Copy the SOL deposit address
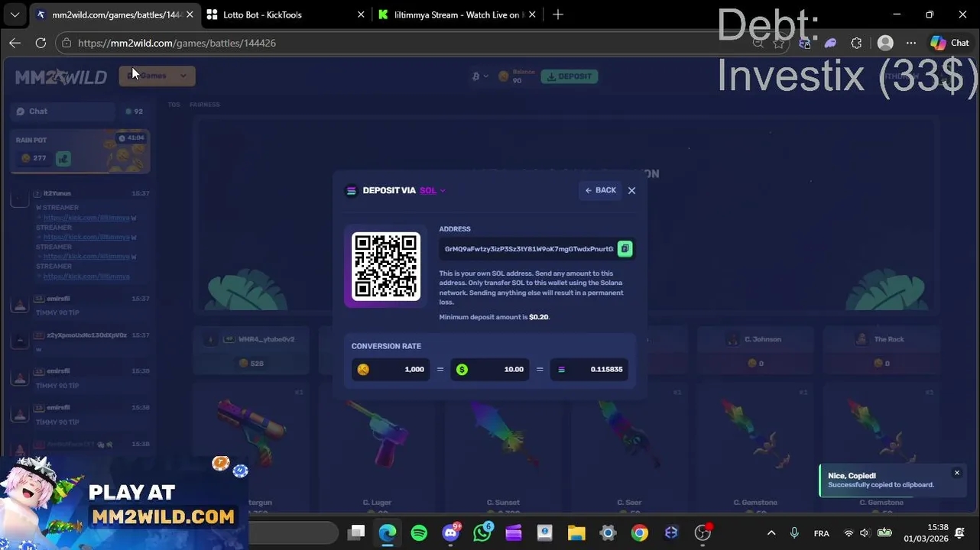 (x=625, y=249)
